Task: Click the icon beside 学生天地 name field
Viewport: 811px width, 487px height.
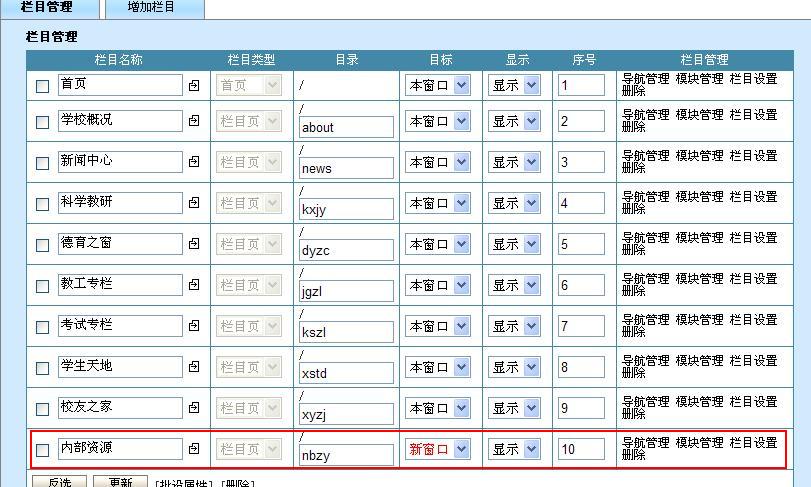Action: pyautogui.click(x=194, y=367)
